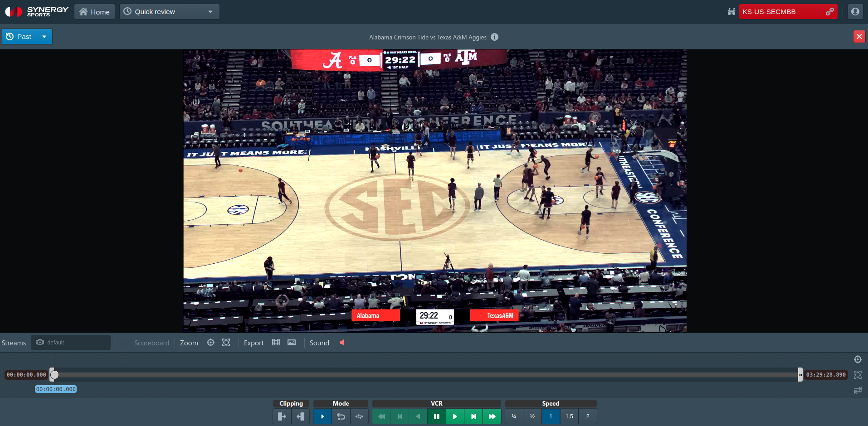Open the user profile menu
Image resolution: width=868 pixels, height=426 pixels.
click(855, 12)
